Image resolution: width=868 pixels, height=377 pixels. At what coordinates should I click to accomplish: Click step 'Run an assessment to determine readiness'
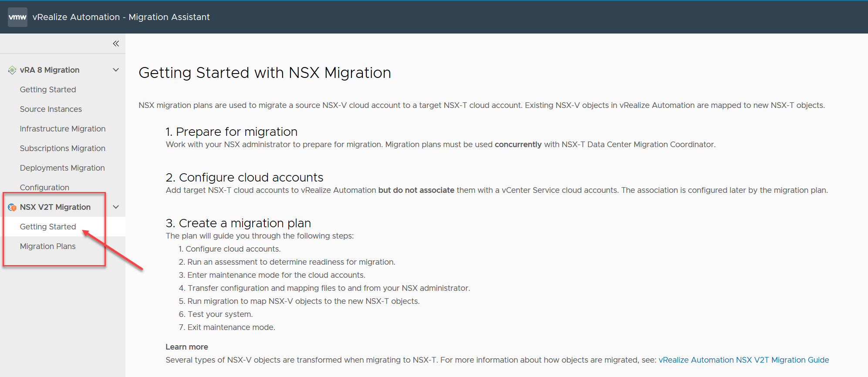287,262
